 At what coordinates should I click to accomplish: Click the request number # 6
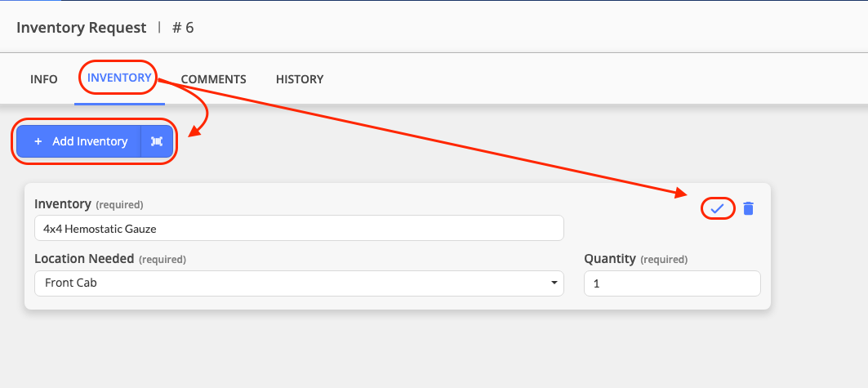click(183, 28)
